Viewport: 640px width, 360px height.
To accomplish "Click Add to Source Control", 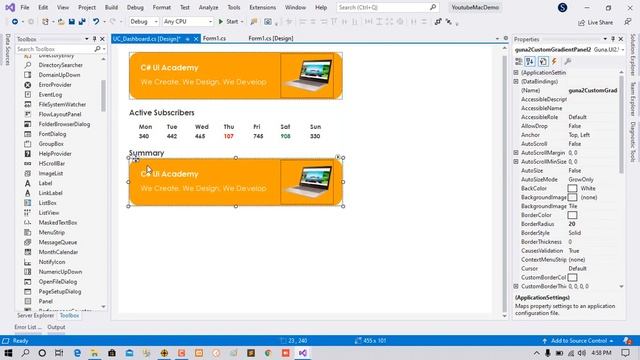I will pyautogui.click(x=578, y=341).
